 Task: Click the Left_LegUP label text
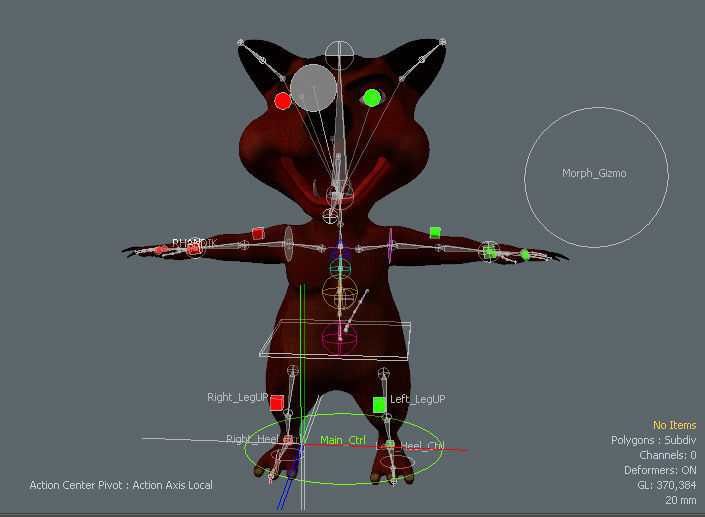418,399
